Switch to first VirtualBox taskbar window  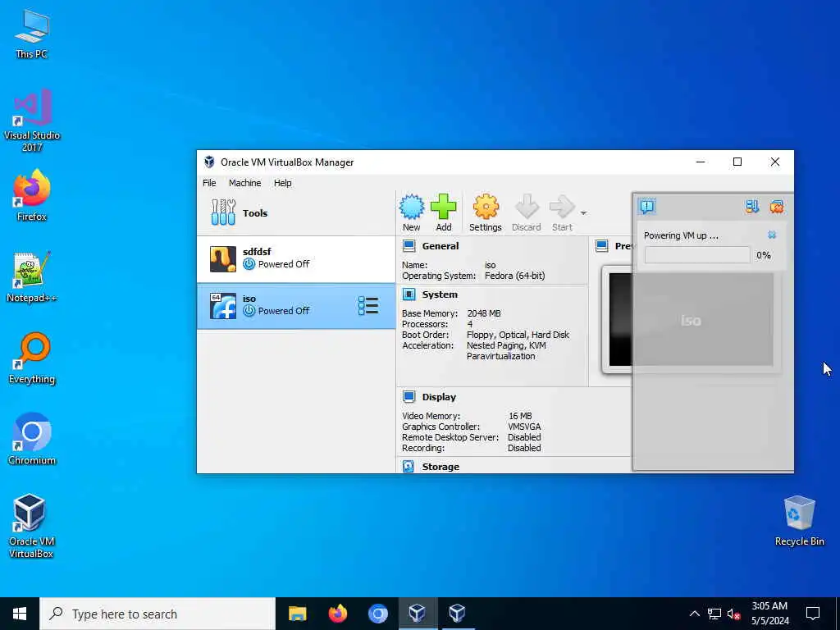(x=418, y=614)
